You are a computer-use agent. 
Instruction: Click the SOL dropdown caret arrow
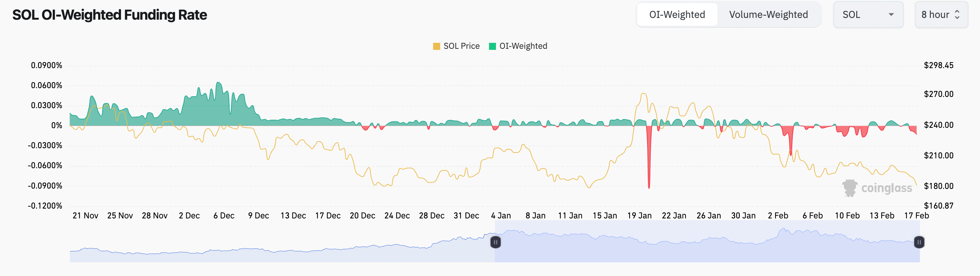pyautogui.click(x=891, y=14)
